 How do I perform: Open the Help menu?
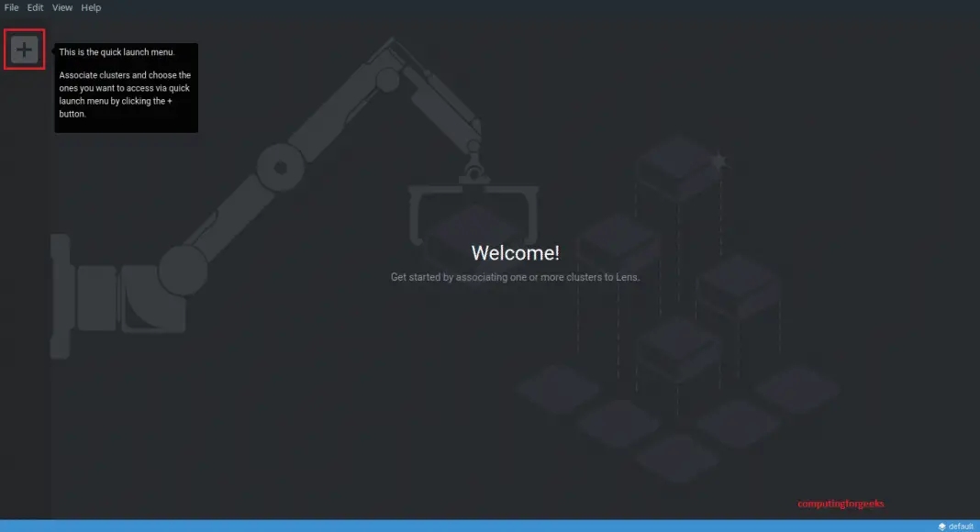coord(91,7)
